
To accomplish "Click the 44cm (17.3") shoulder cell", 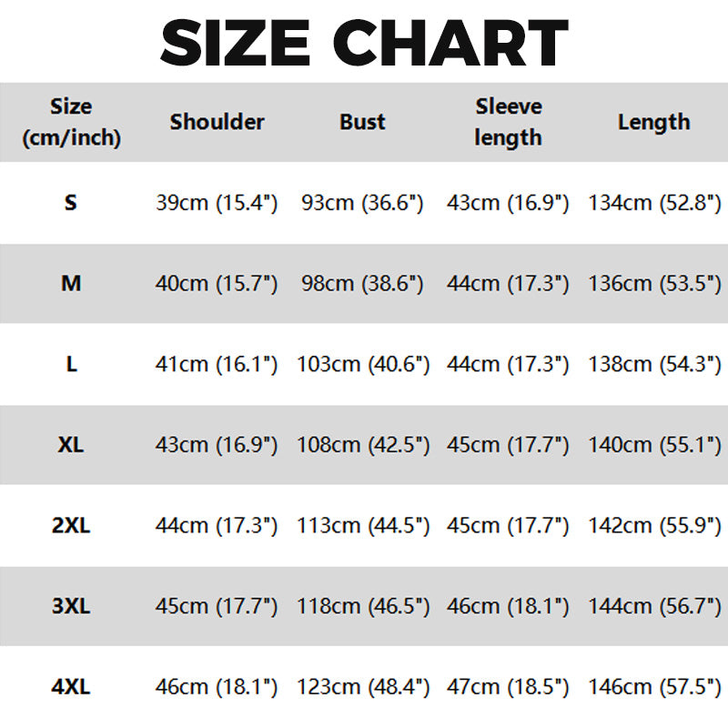I will pos(217,525).
